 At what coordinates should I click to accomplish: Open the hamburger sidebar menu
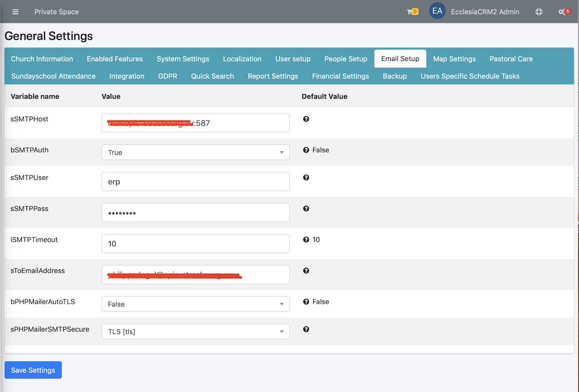(x=15, y=12)
